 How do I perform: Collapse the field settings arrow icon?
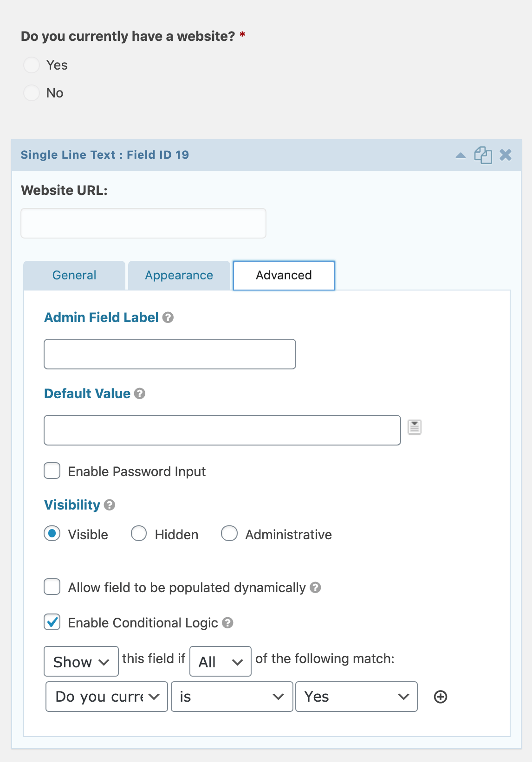[461, 155]
